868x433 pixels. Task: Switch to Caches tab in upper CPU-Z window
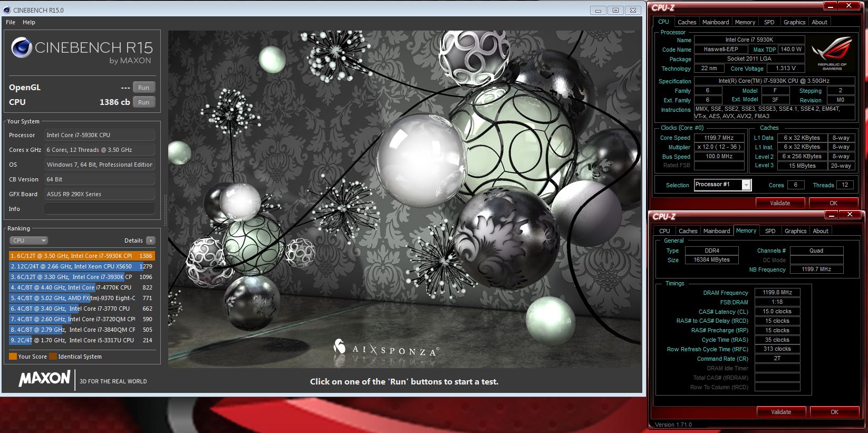687,22
